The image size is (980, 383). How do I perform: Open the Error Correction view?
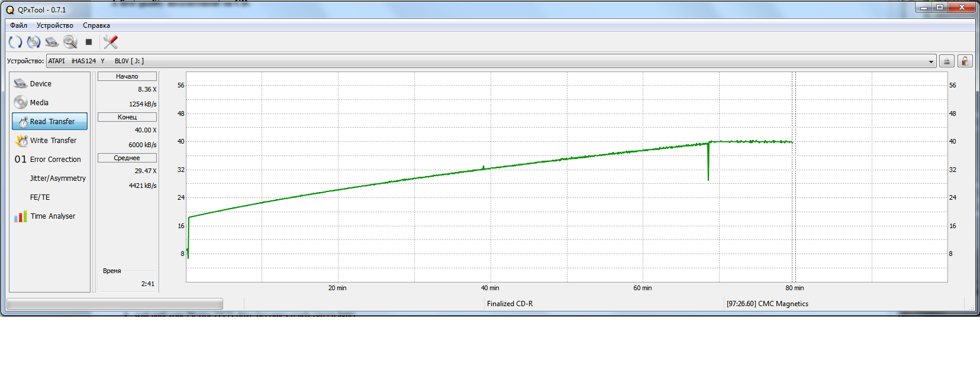pyautogui.click(x=55, y=160)
